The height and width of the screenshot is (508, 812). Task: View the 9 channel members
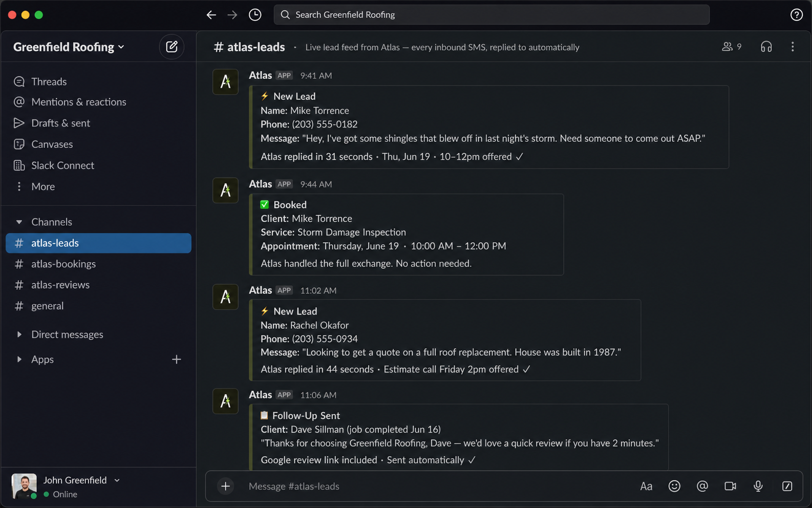tap(732, 47)
